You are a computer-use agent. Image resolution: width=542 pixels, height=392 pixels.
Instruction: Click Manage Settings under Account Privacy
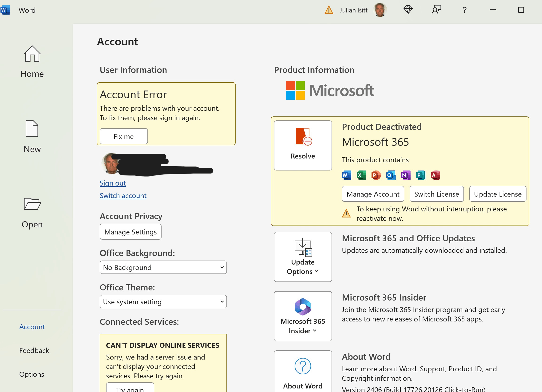pos(131,232)
